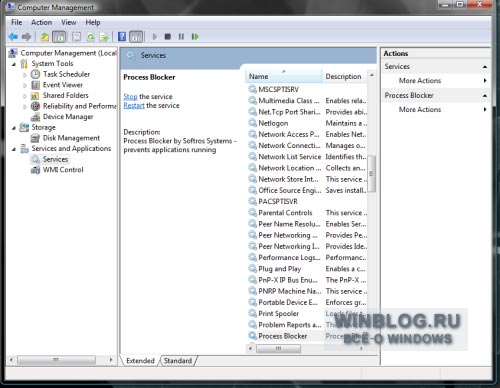The height and width of the screenshot is (388, 500).
Task: Collapse the Process Blocker section in Actions
Action: click(485, 96)
